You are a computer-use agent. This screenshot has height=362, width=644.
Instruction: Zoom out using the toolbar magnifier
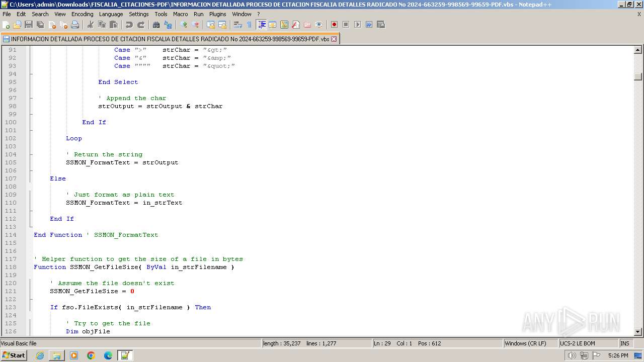[195, 25]
